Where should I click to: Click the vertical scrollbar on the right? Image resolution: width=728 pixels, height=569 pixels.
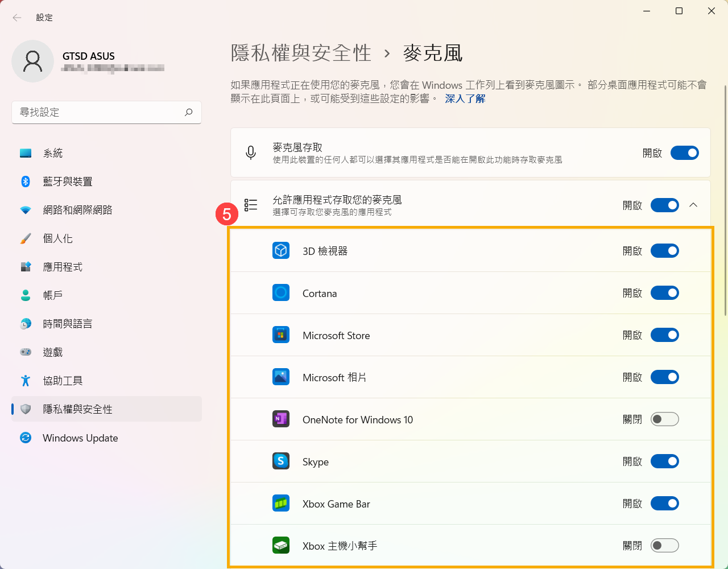(x=725, y=200)
